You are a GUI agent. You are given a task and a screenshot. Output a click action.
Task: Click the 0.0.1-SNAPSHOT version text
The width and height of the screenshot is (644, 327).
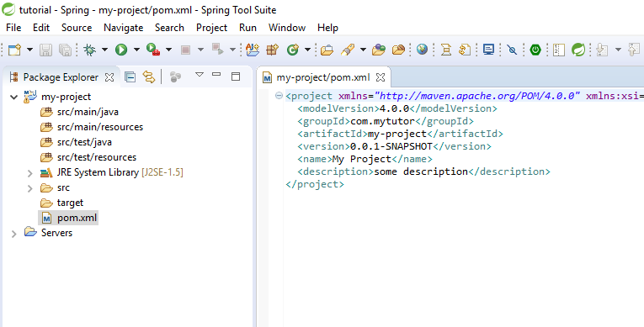(391, 146)
